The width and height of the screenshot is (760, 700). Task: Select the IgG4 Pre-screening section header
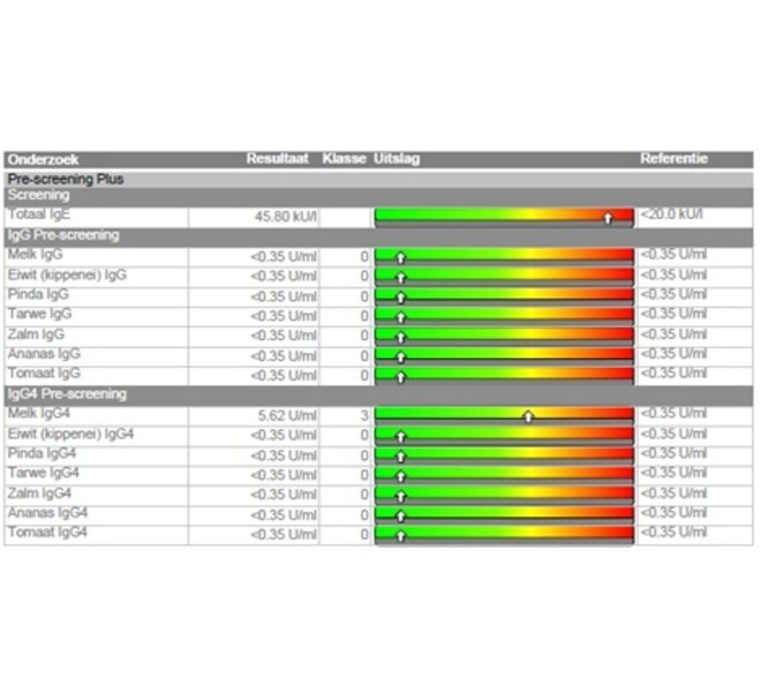(x=67, y=394)
